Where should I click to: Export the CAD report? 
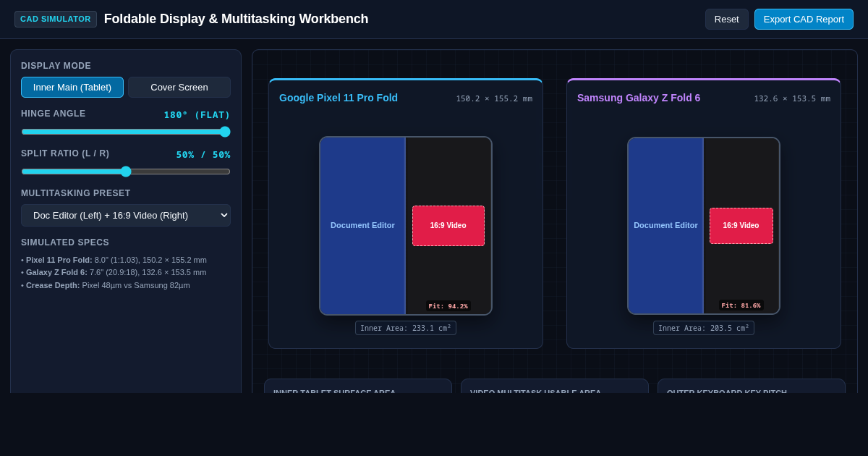(804, 19)
